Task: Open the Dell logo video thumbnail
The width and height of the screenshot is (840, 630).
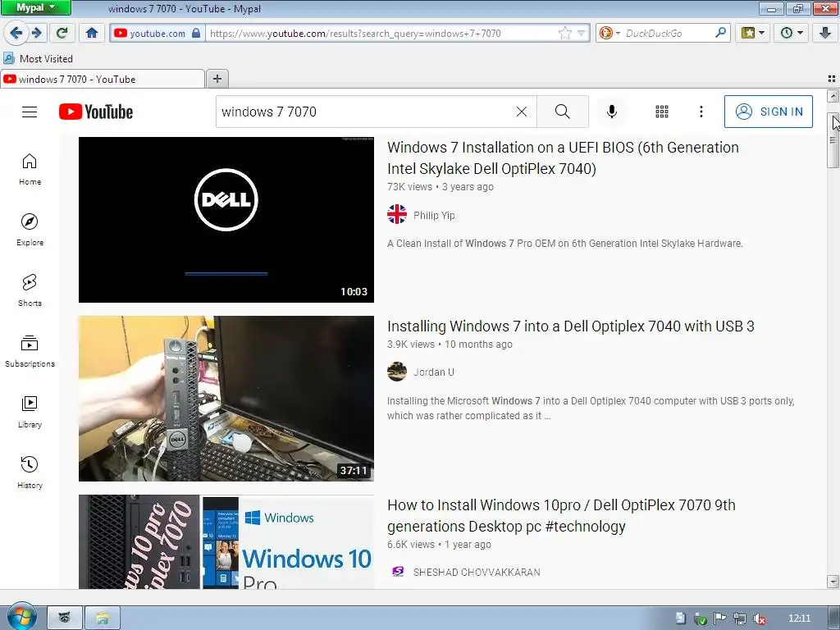Action: (226, 220)
